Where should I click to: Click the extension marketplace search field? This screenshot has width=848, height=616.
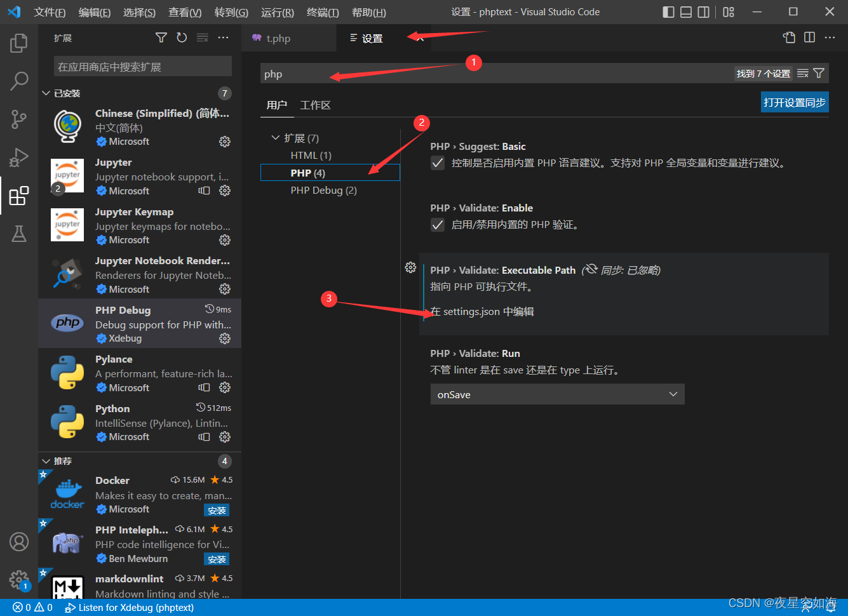point(142,67)
